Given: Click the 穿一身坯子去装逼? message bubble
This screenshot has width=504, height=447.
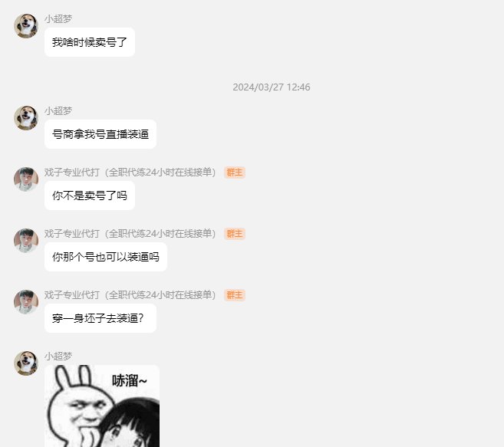Looking at the screenshot, I should (x=100, y=318).
